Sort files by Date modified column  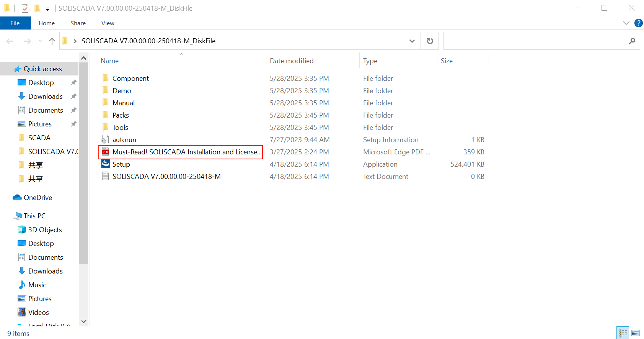tap(292, 61)
